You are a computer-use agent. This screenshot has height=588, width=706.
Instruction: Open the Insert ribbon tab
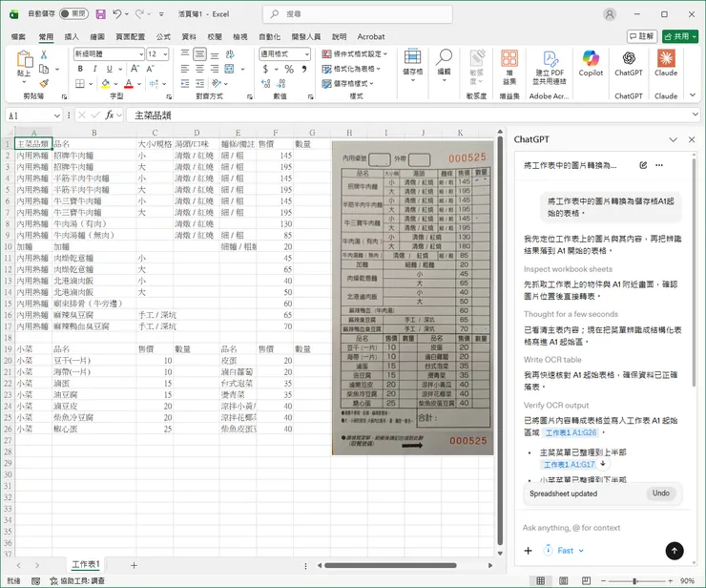coord(72,37)
